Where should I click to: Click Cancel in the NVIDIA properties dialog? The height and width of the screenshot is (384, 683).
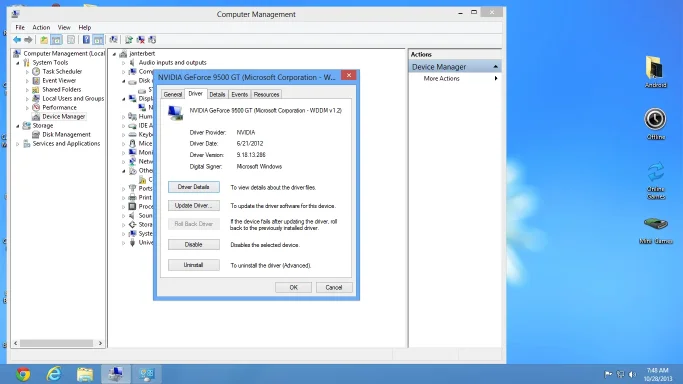tap(334, 287)
